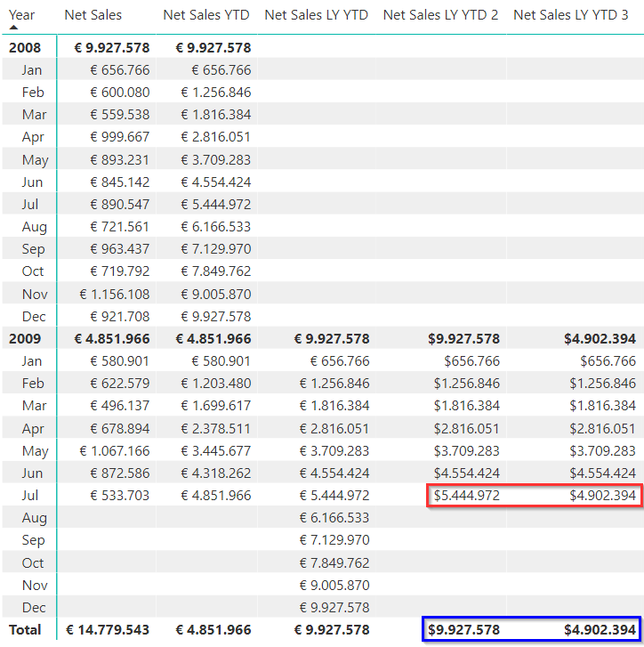Select the € 6.166.533 Net Sales YTD cell
The height and width of the screenshot is (647, 644).
[216, 226]
